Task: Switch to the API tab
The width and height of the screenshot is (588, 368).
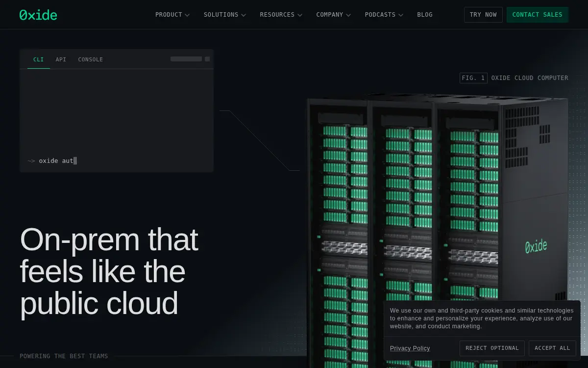Action: click(61, 59)
